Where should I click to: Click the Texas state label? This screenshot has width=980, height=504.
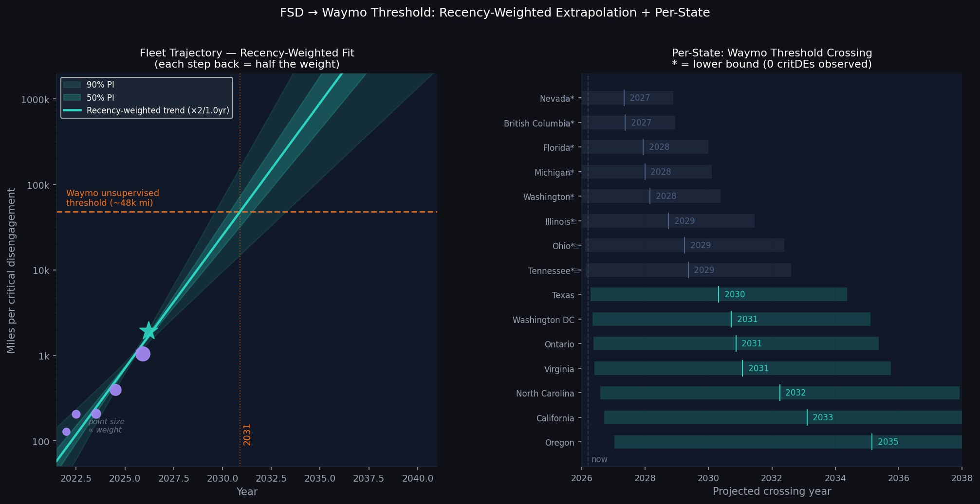pos(563,295)
